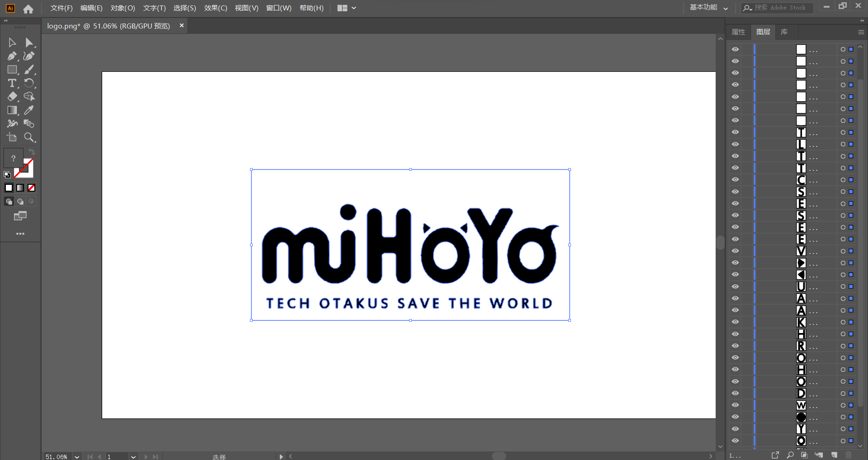Hide the 'W' letter layer
This screenshot has width=868, height=460.
736,405
